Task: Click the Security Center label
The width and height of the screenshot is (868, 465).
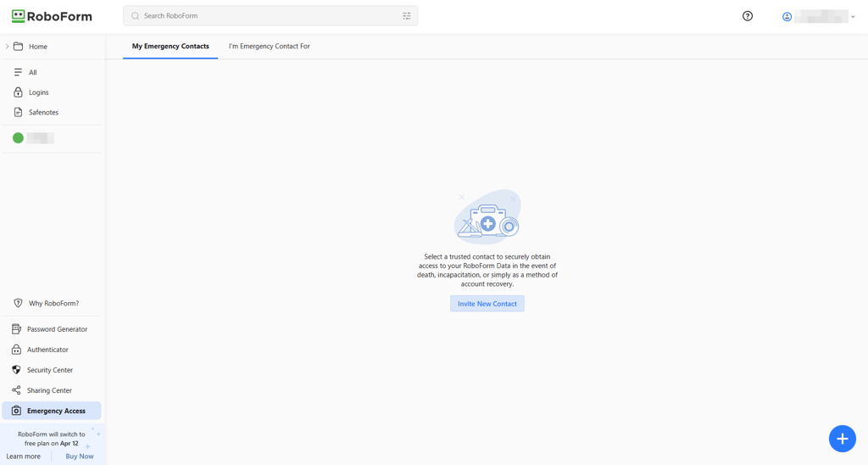Action: (x=50, y=370)
